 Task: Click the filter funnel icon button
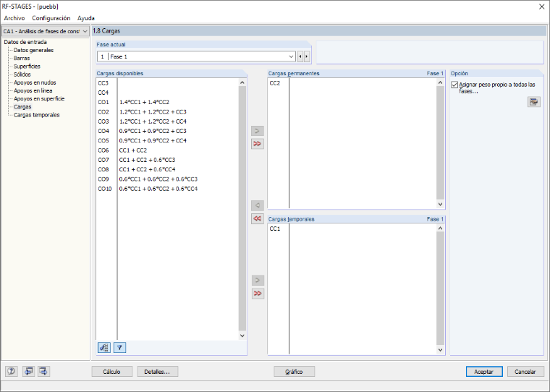119,347
